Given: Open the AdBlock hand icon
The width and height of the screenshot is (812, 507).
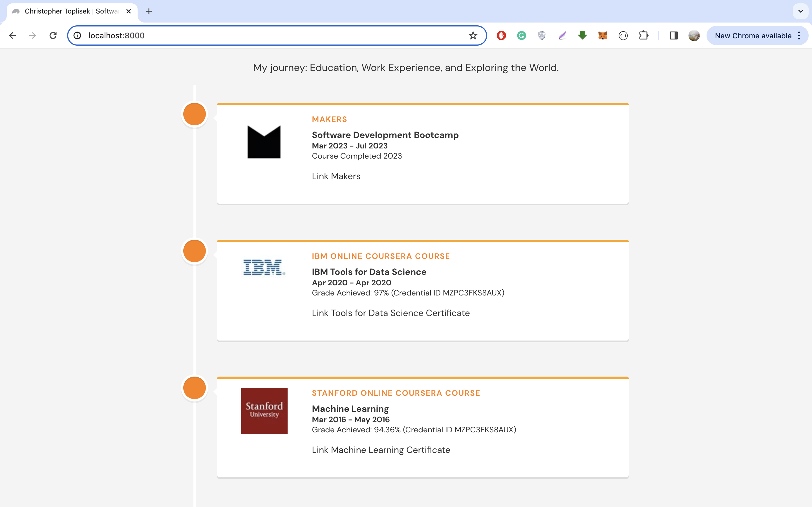Looking at the screenshot, I should [501, 35].
